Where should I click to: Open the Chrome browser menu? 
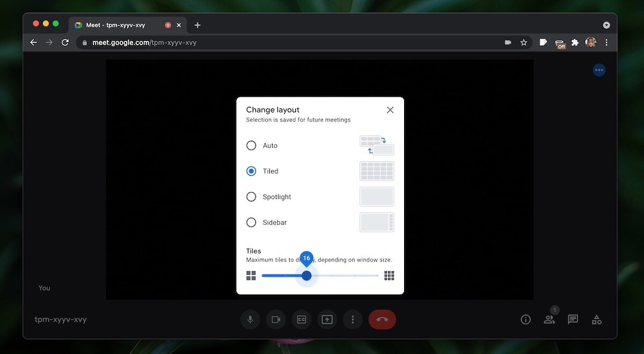[x=606, y=42]
